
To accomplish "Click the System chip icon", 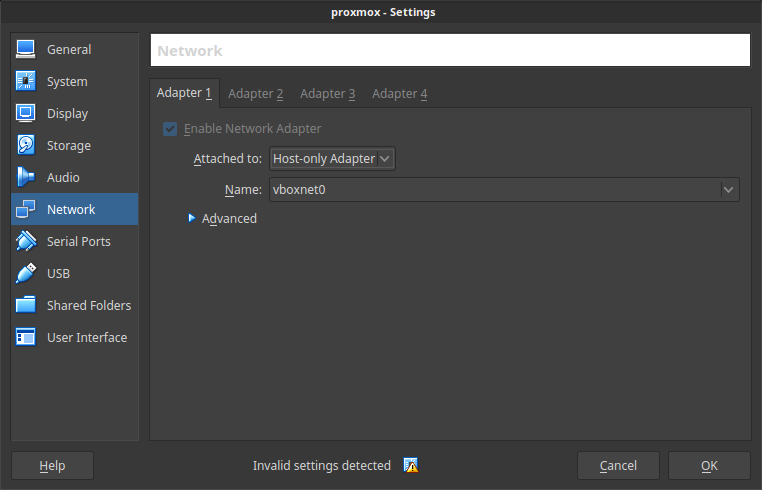I will click(25, 81).
